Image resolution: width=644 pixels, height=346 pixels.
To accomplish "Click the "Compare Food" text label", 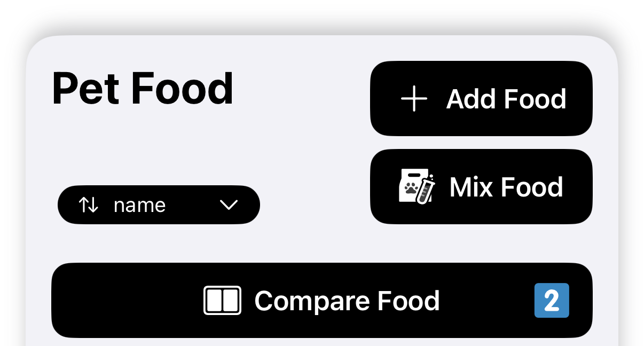I will (x=347, y=301).
